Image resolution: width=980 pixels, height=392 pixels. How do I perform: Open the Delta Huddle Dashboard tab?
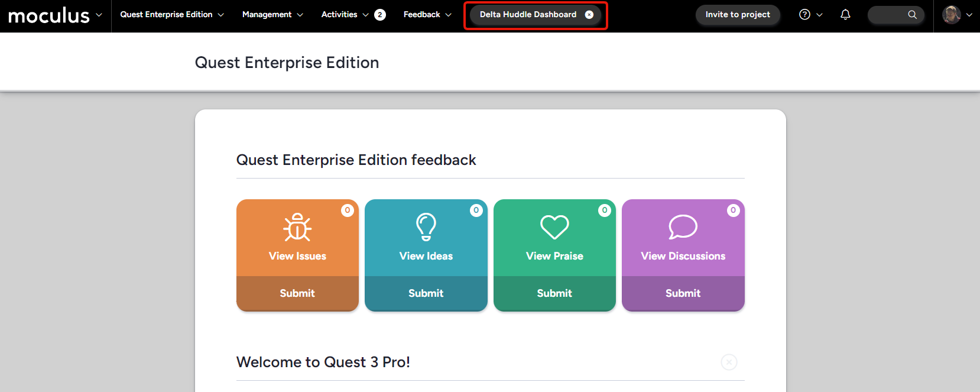pos(527,15)
